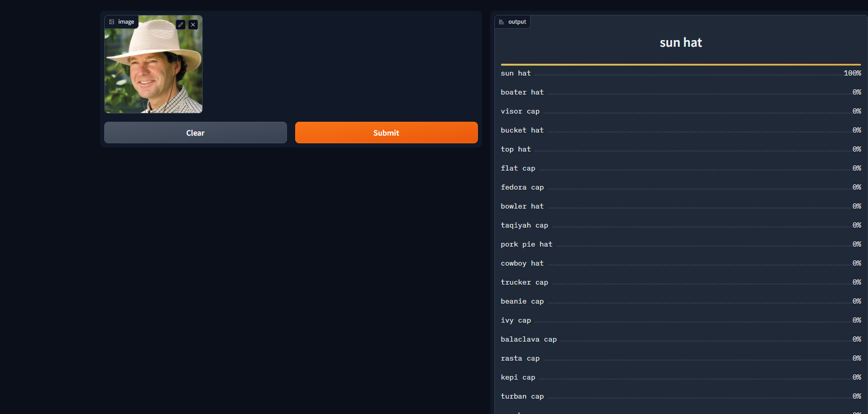Viewport: 868px width, 414px height.
Task: Select the 'balaclava cap' label
Action: pos(529,340)
